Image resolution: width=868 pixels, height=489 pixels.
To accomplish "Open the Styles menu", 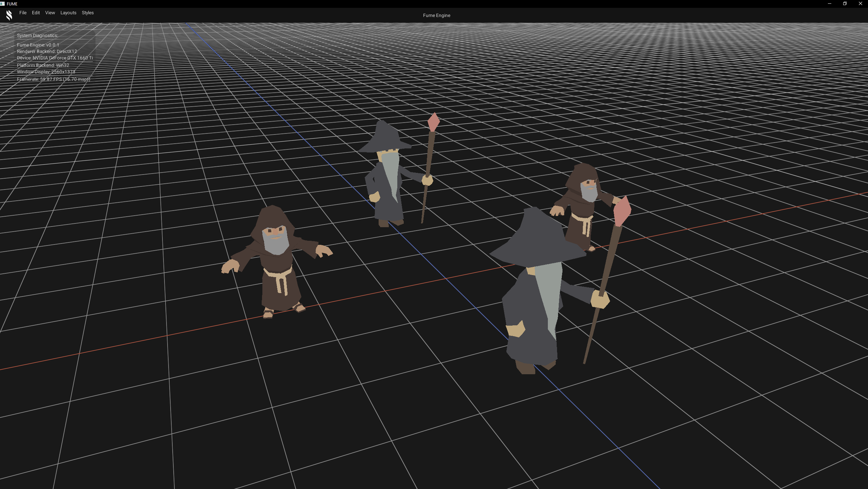I will [x=88, y=13].
